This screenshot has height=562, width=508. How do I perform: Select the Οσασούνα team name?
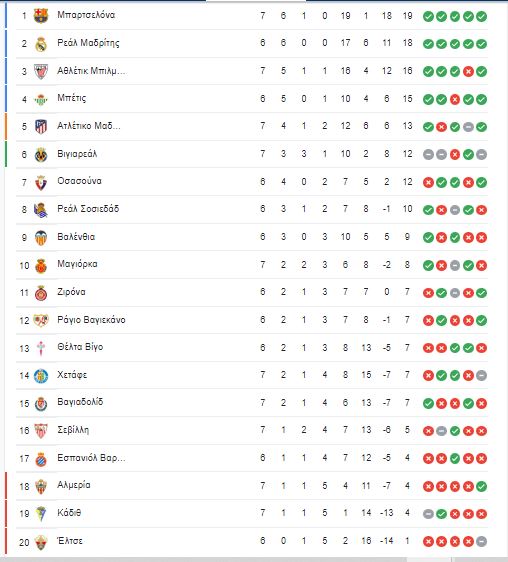79,181
